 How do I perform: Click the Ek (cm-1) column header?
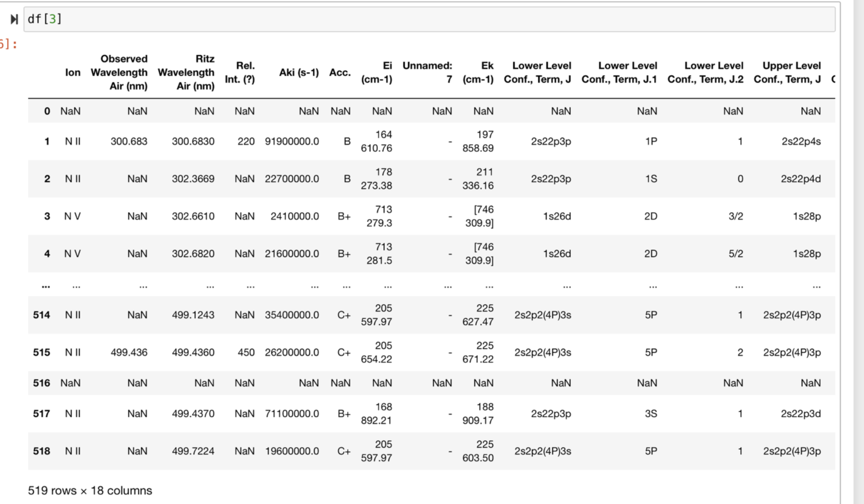pyautogui.click(x=478, y=73)
